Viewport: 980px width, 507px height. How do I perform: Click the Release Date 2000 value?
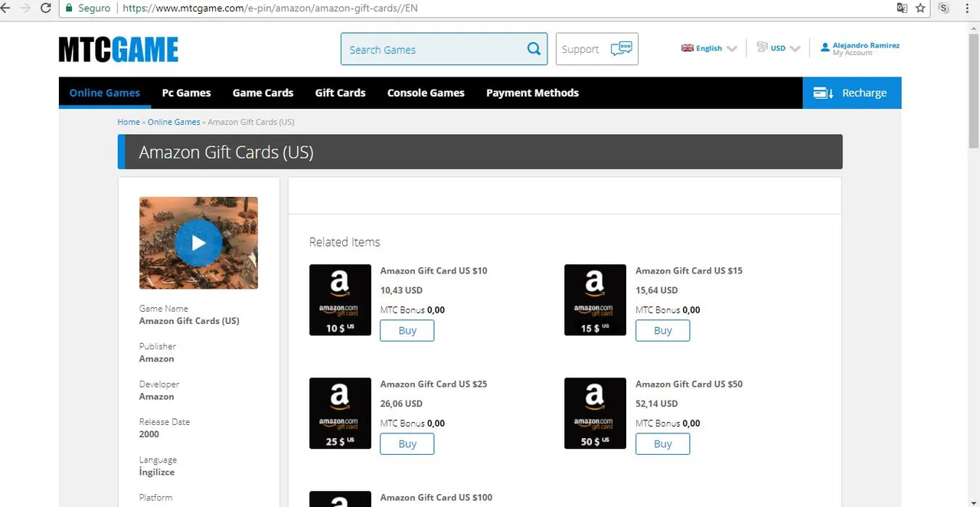pyautogui.click(x=149, y=434)
